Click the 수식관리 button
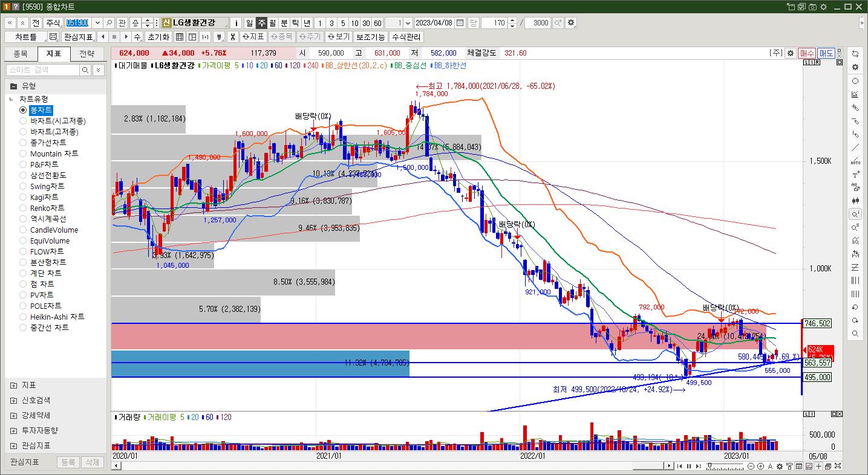This screenshot has width=868, height=475. pyautogui.click(x=407, y=37)
